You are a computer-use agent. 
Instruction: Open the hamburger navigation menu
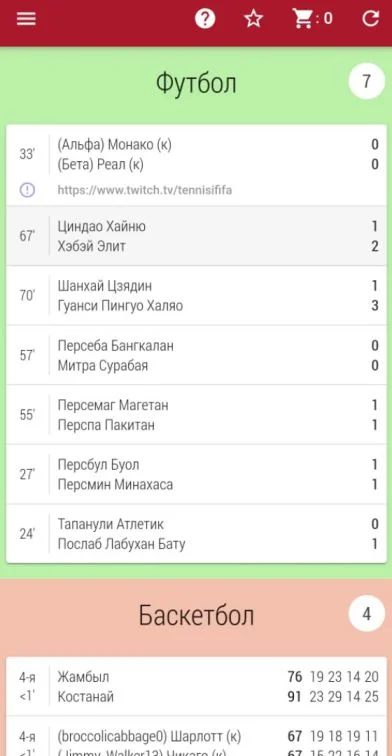26,19
